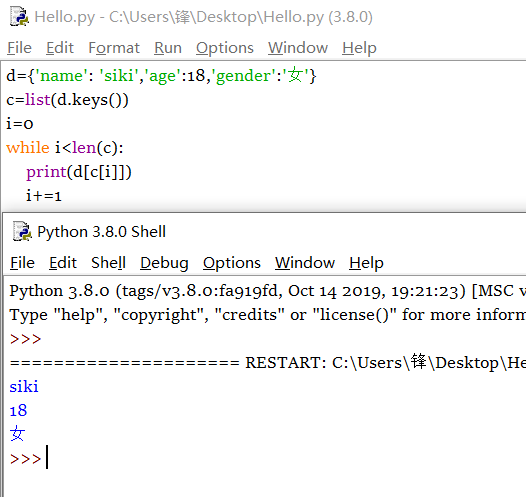Click the RESTART line in shell output
The width and height of the screenshot is (526, 497).
[267, 363]
